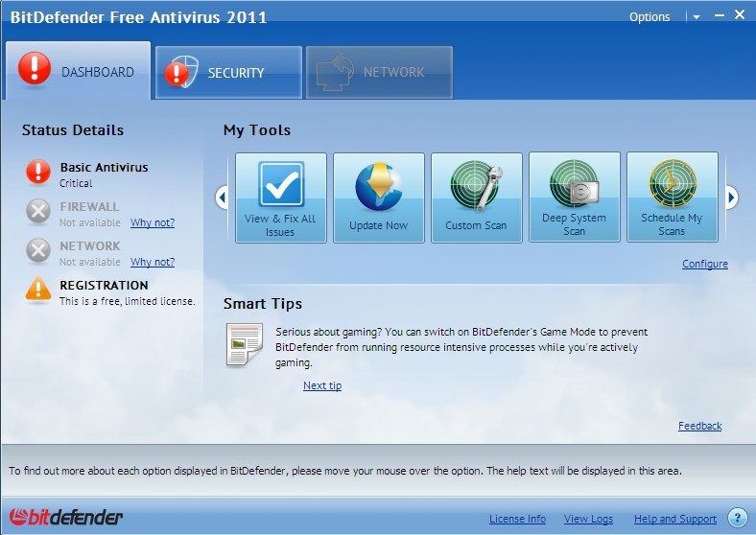
Task: Start a Custom Scan
Action: click(x=476, y=198)
